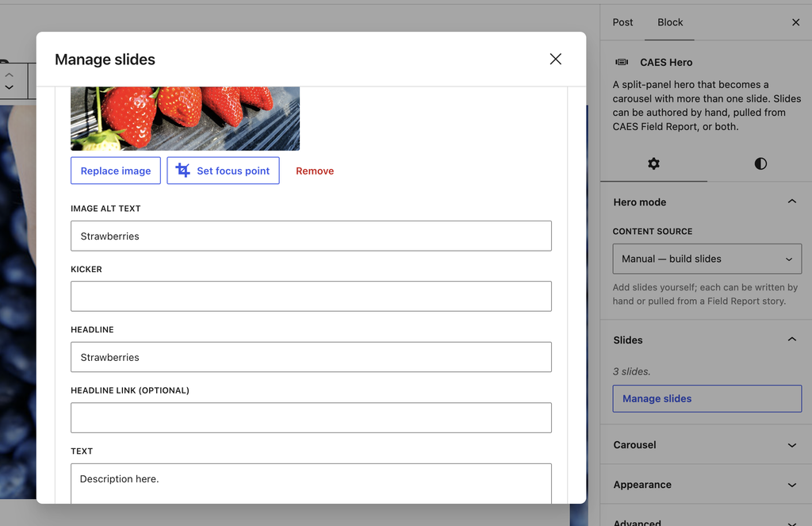The width and height of the screenshot is (812, 526).
Task: Click the Set focus point button
Action: (223, 171)
